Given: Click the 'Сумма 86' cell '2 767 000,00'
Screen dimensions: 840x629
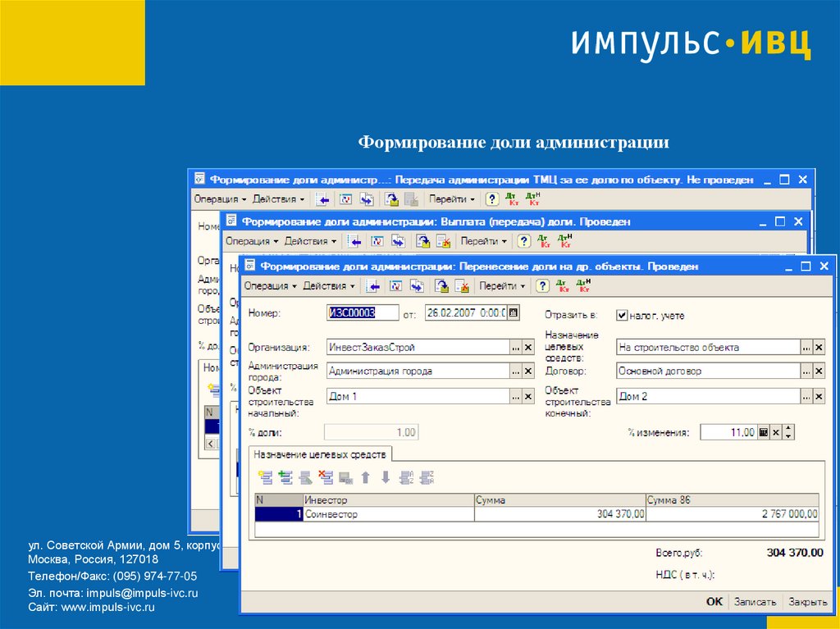Looking at the screenshot, I should click(x=733, y=514).
